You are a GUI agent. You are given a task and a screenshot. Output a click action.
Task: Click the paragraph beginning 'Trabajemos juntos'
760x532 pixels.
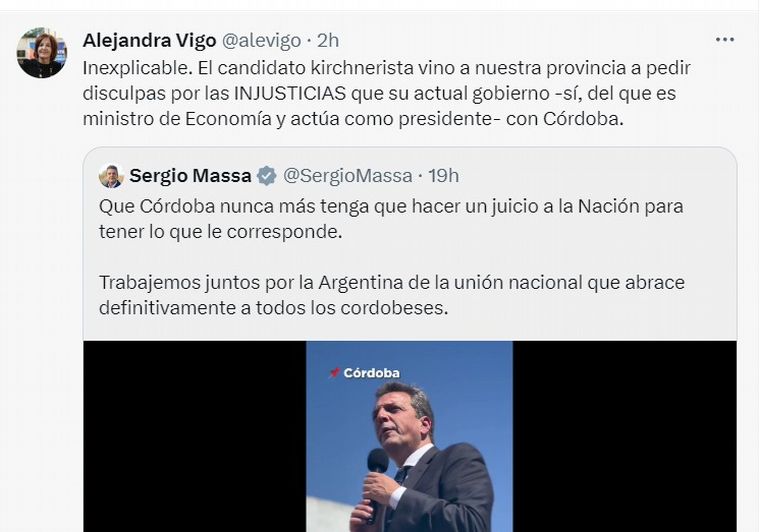tap(392, 295)
